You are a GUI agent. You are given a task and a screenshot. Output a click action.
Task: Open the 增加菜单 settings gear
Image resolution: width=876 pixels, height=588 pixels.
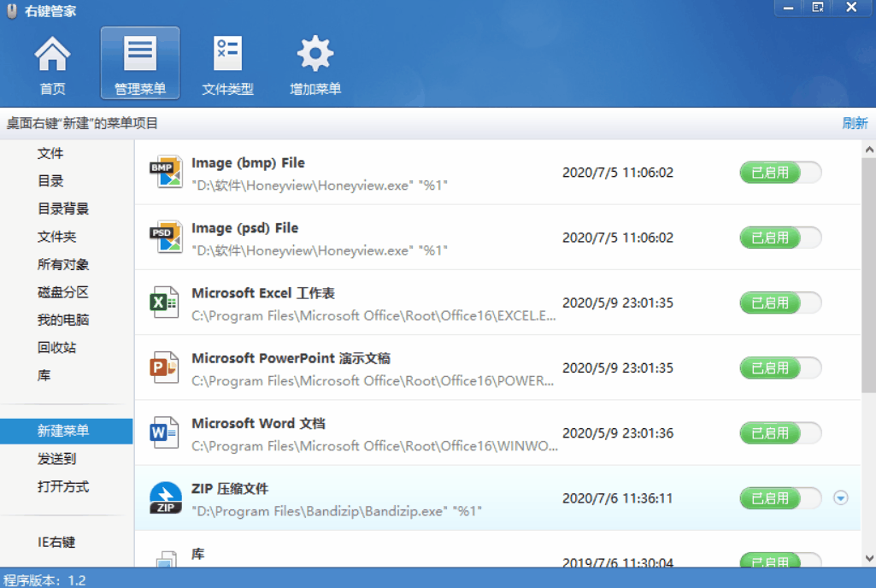coord(315,62)
